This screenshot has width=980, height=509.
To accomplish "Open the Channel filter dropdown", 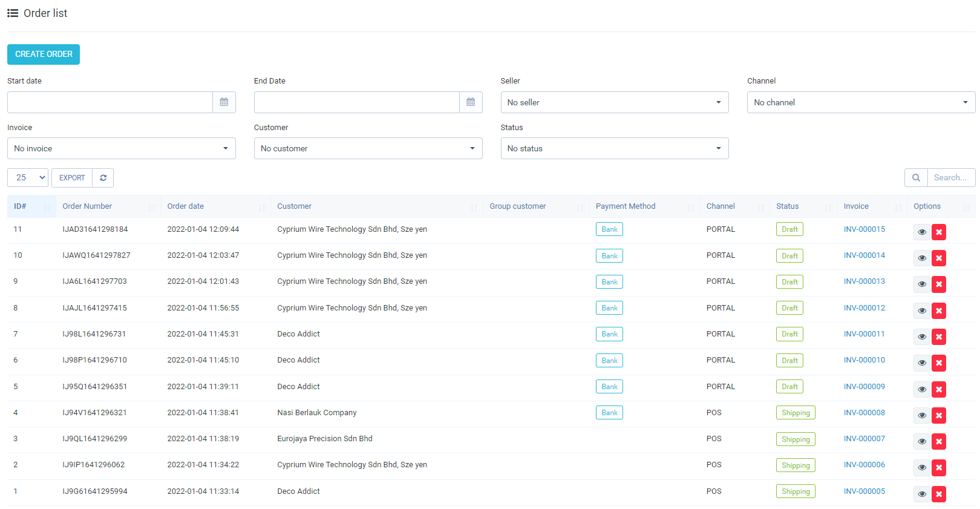I will tap(861, 102).
